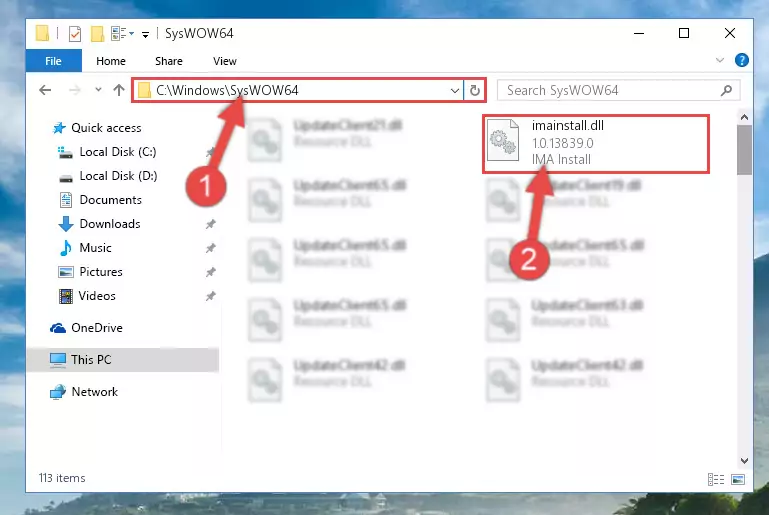Select OneDrive in navigation pane

(97, 328)
